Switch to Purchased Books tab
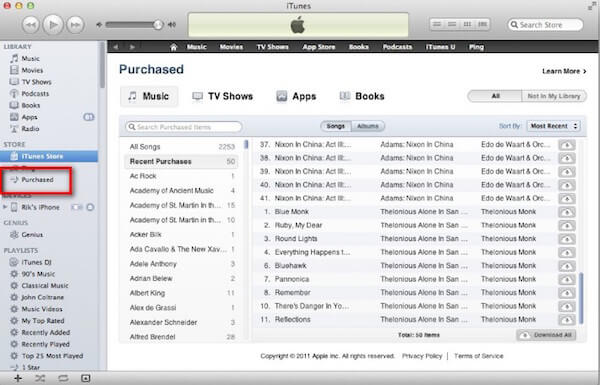This screenshot has width=600, height=385. (x=362, y=96)
